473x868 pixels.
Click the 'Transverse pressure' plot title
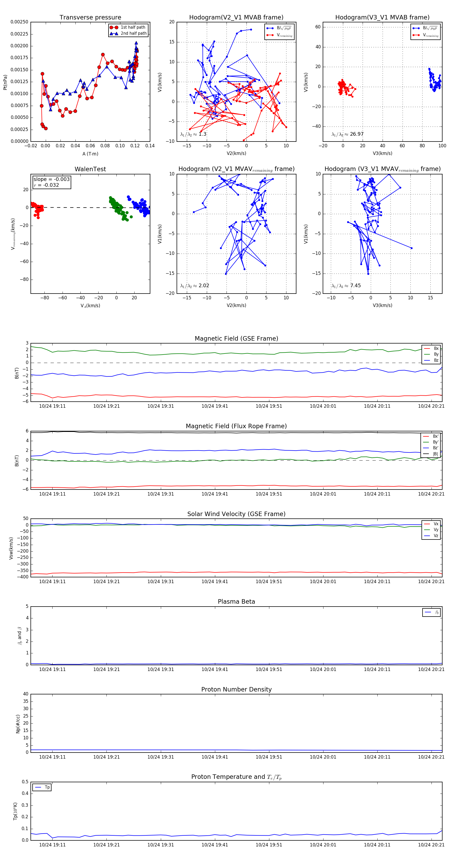tap(90, 18)
